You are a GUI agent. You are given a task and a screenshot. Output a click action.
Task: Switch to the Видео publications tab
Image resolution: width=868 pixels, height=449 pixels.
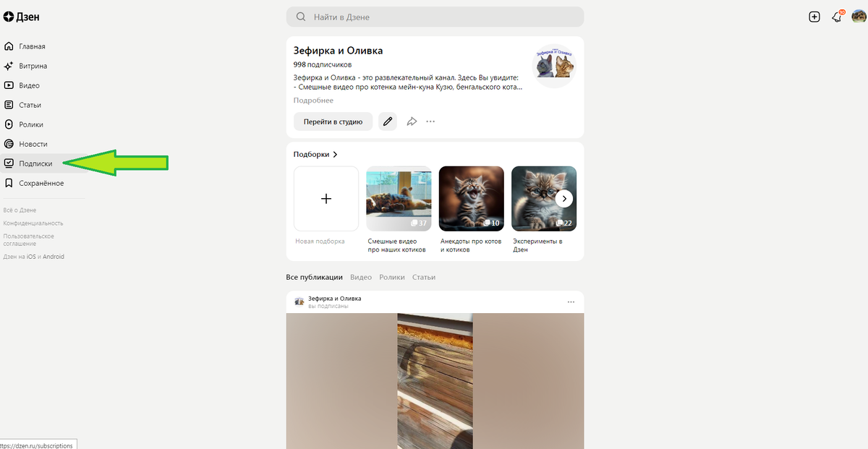coord(361,277)
